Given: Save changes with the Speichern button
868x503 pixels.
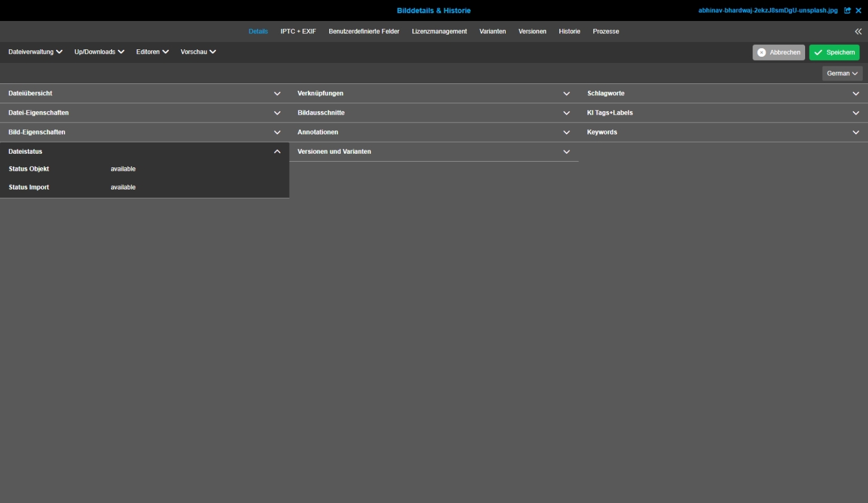Looking at the screenshot, I should coord(834,52).
